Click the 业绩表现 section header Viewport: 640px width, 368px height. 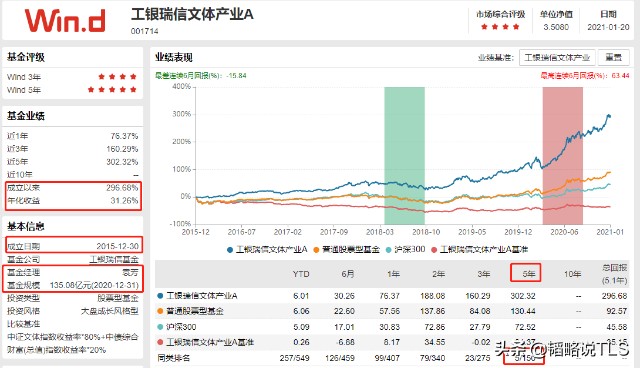tap(174, 58)
